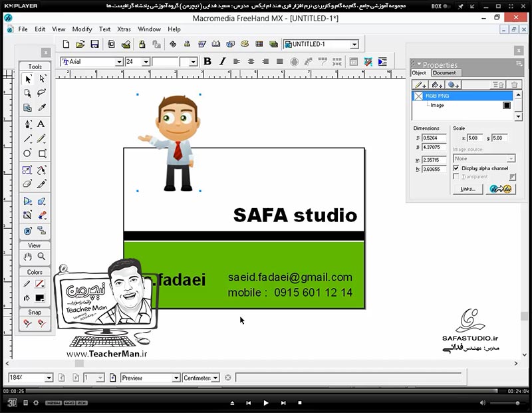Open the Modify menu

(82, 29)
